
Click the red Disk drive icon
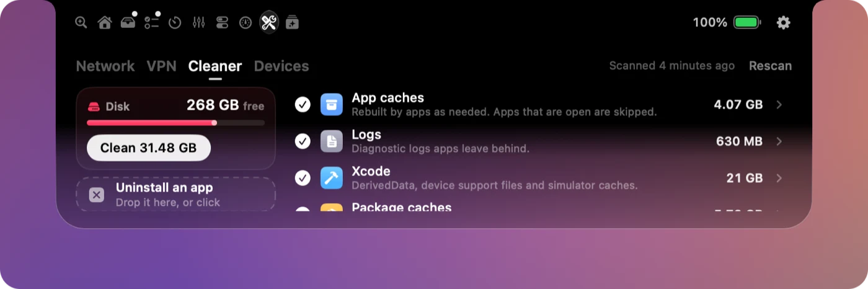pyautogui.click(x=94, y=106)
